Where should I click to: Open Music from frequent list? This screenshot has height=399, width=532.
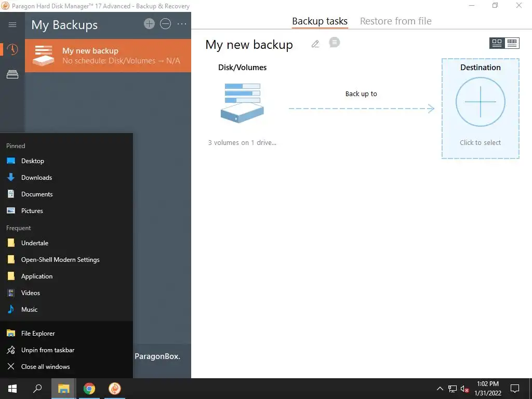(66, 310)
